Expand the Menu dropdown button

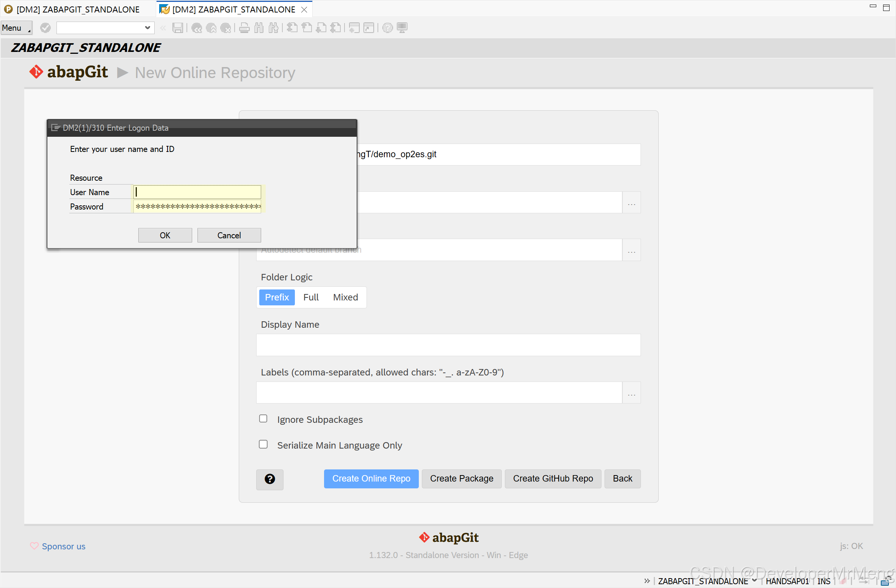[x=16, y=28]
